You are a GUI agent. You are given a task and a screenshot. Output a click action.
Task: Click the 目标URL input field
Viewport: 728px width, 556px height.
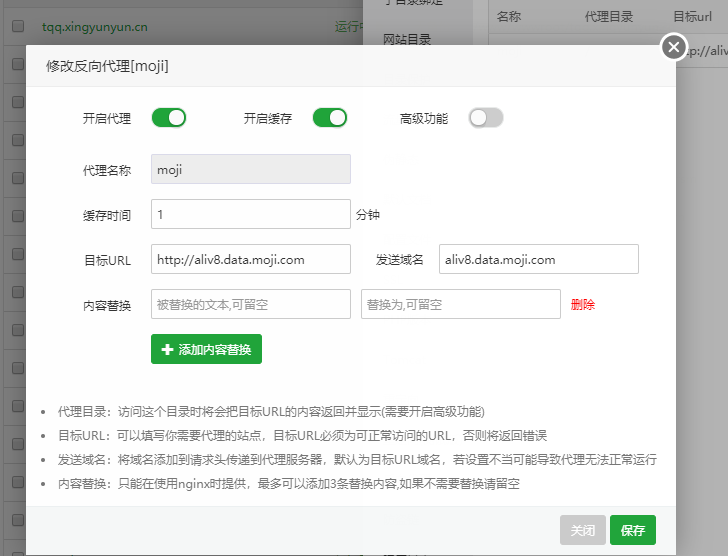pyautogui.click(x=250, y=259)
